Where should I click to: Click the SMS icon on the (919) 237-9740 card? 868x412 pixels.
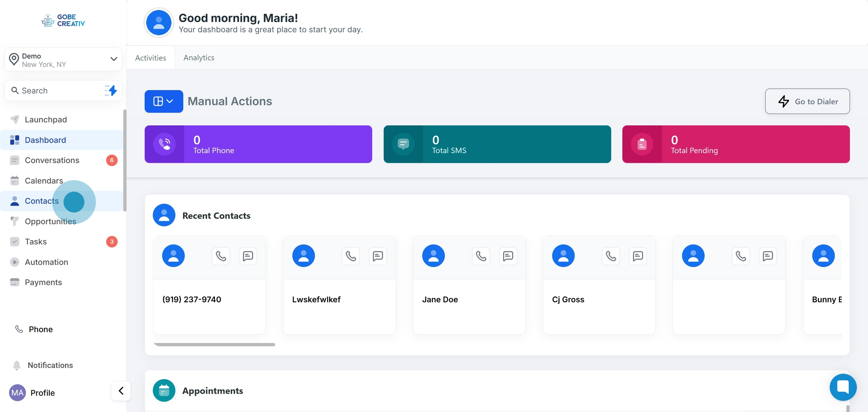(248, 256)
